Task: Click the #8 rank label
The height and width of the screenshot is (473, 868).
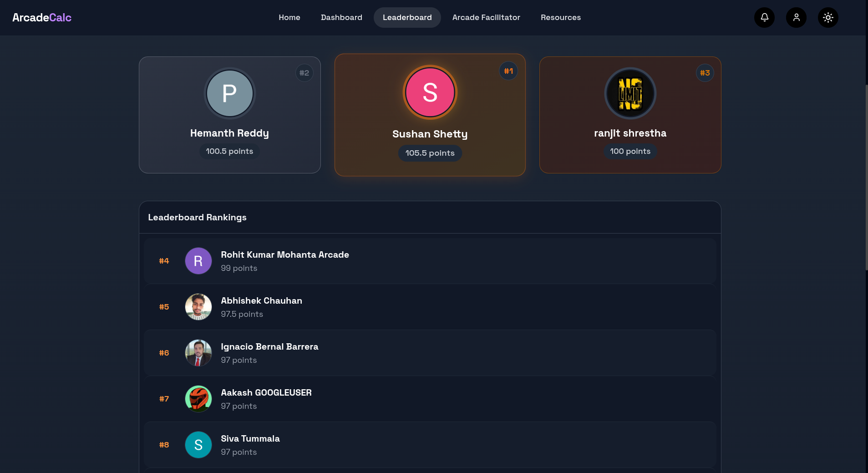Action: tap(164, 445)
